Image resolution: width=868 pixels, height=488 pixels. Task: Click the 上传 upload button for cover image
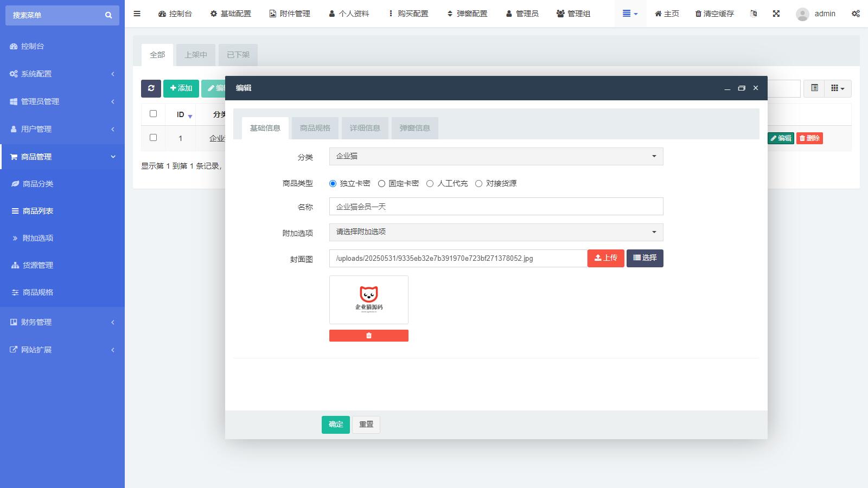pos(605,258)
